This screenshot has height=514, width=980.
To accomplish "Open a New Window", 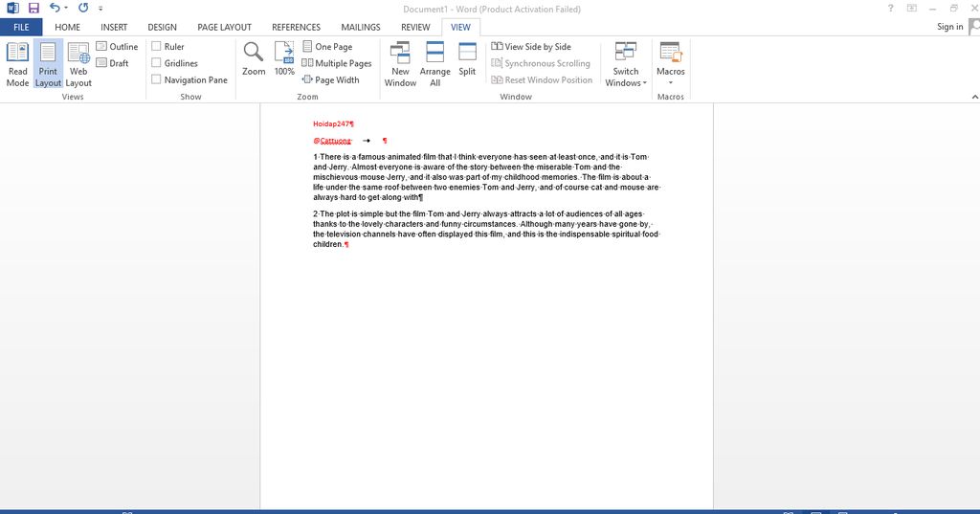I will click(x=400, y=64).
